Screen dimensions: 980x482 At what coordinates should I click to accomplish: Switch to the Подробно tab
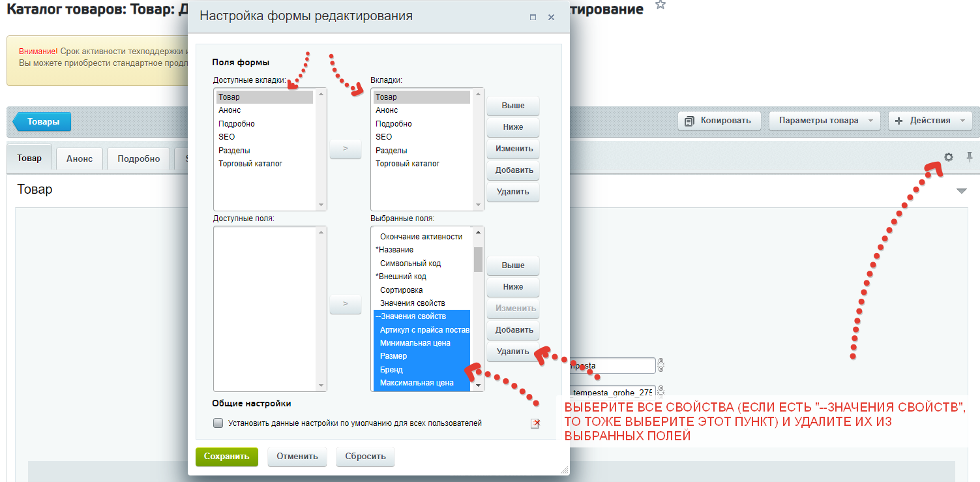coord(138,158)
